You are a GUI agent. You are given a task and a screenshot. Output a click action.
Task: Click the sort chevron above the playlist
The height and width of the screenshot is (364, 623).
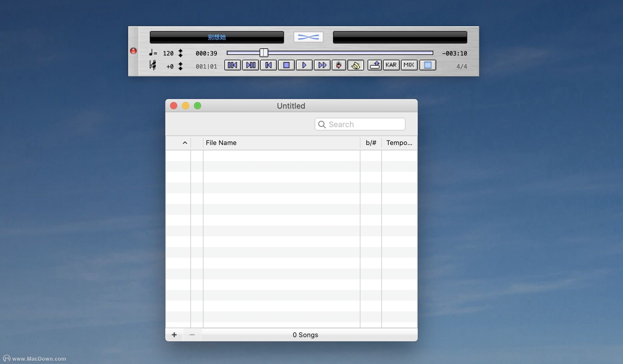coord(185,143)
